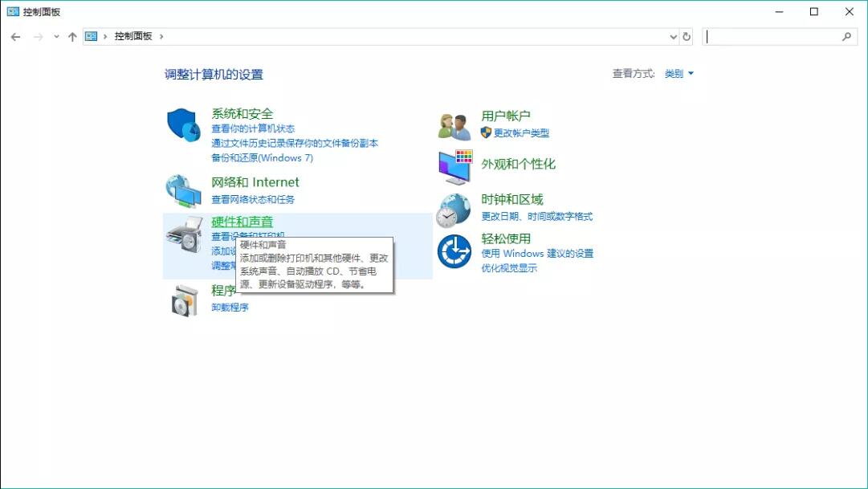Click 控制面板 breadcrumb in address bar

point(133,37)
